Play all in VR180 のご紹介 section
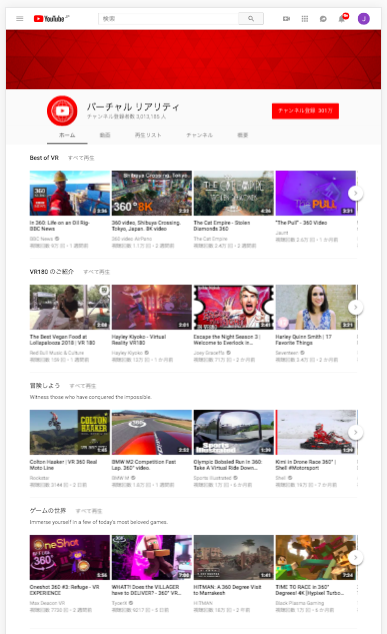 (x=96, y=272)
